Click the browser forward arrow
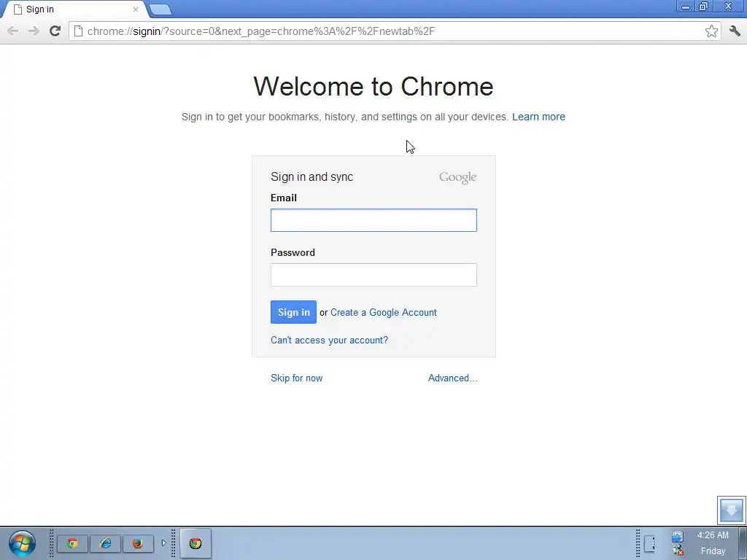The image size is (747, 560). coord(34,31)
